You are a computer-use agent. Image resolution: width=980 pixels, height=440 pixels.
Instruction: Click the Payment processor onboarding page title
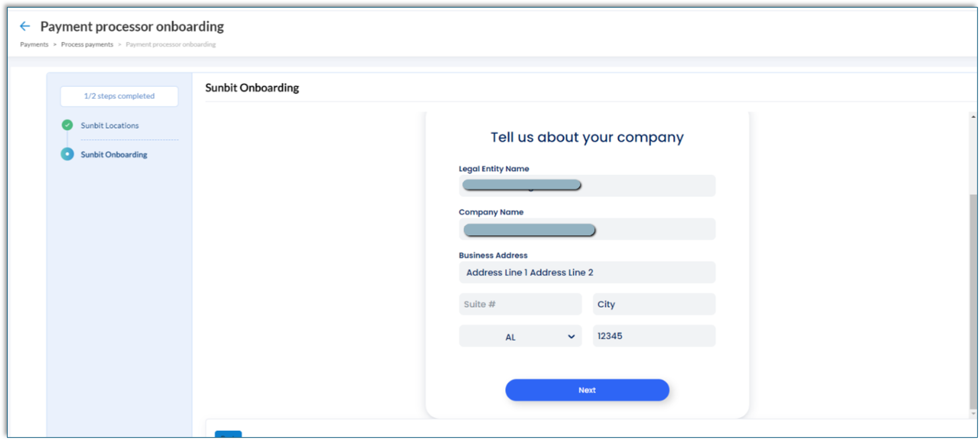tap(132, 27)
